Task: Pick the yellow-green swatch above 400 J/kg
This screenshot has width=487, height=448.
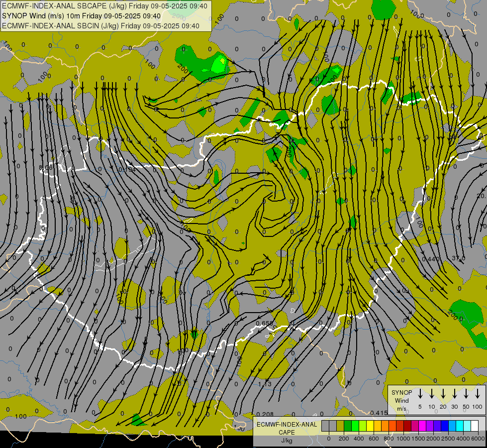Action: [x=363, y=426]
